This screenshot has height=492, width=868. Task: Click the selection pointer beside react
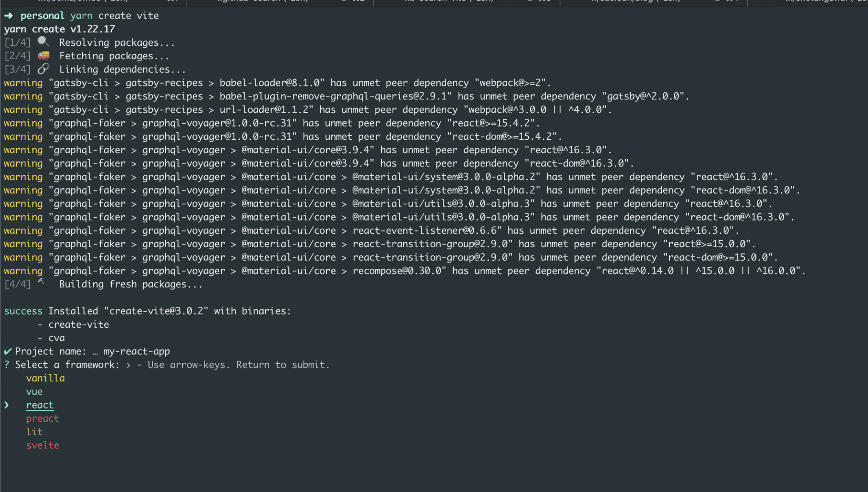point(7,405)
